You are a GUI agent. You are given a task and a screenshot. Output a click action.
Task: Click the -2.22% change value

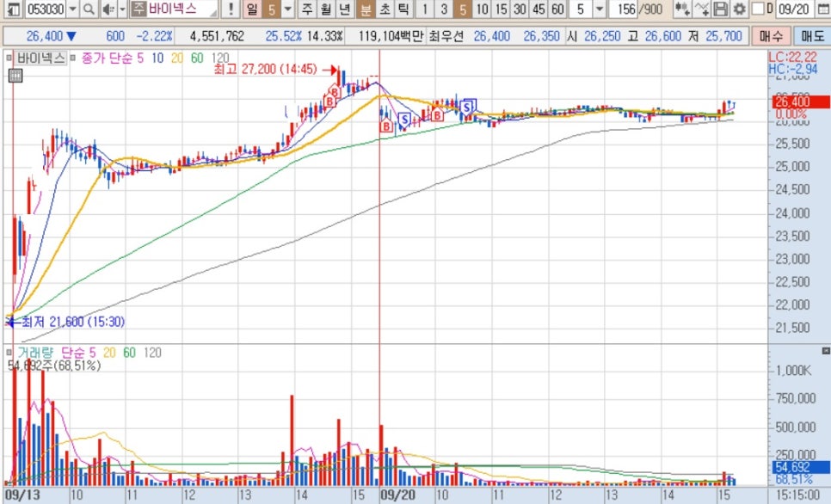pyautogui.click(x=154, y=36)
